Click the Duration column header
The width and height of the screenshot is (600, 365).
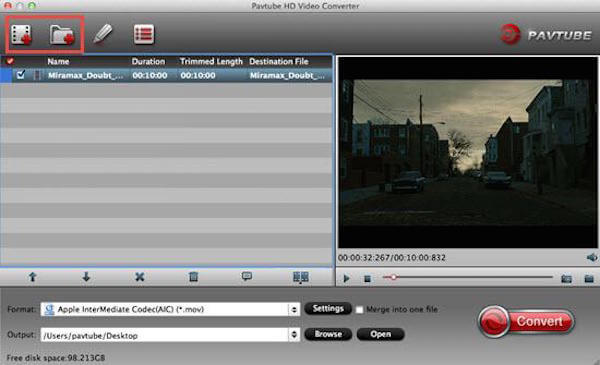(x=148, y=61)
